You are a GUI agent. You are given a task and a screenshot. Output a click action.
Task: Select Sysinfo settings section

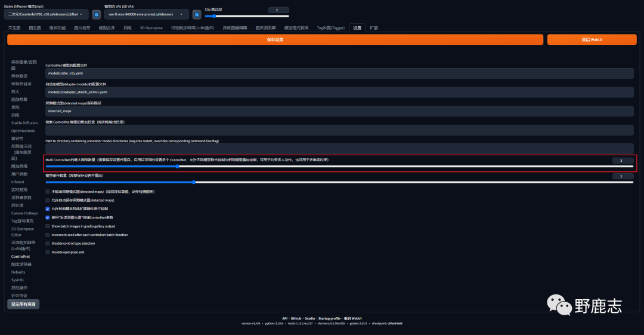click(17, 280)
